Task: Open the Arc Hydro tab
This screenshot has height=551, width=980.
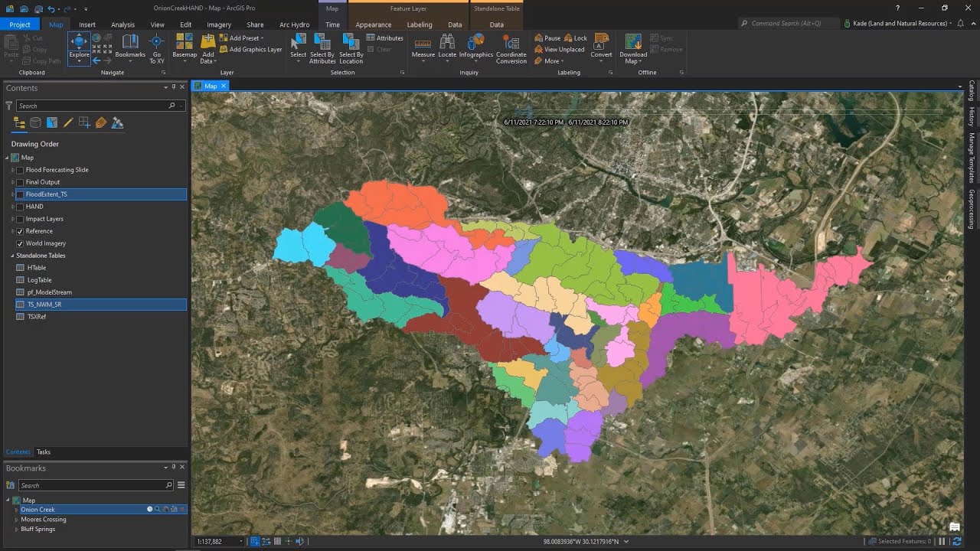Action: click(x=294, y=24)
